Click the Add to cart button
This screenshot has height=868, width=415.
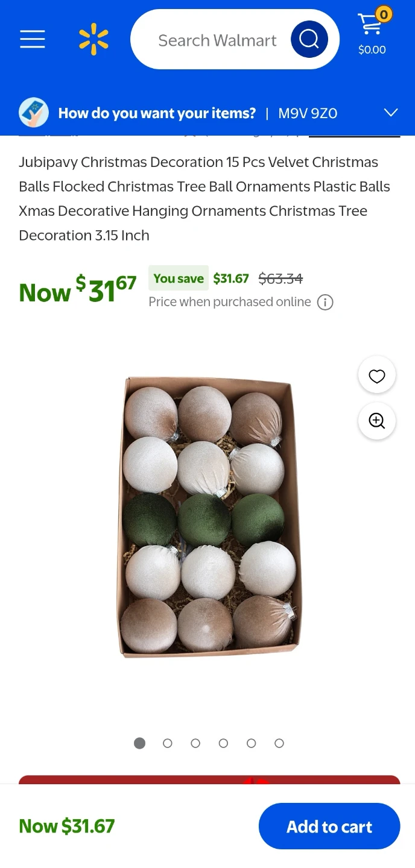point(329,826)
